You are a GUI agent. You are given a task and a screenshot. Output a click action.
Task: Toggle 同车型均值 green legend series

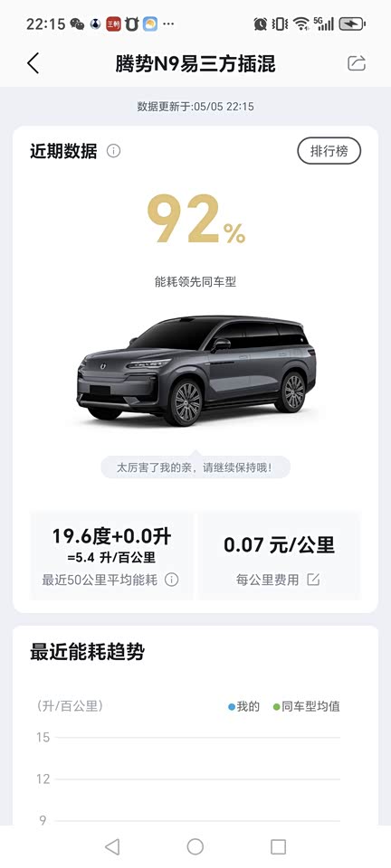pyautogui.click(x=306, y=707)
